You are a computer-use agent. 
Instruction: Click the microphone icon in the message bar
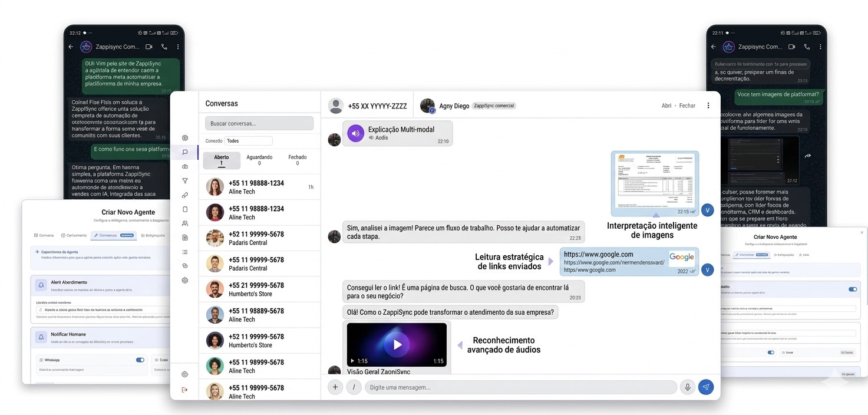(x=687, y=387)
